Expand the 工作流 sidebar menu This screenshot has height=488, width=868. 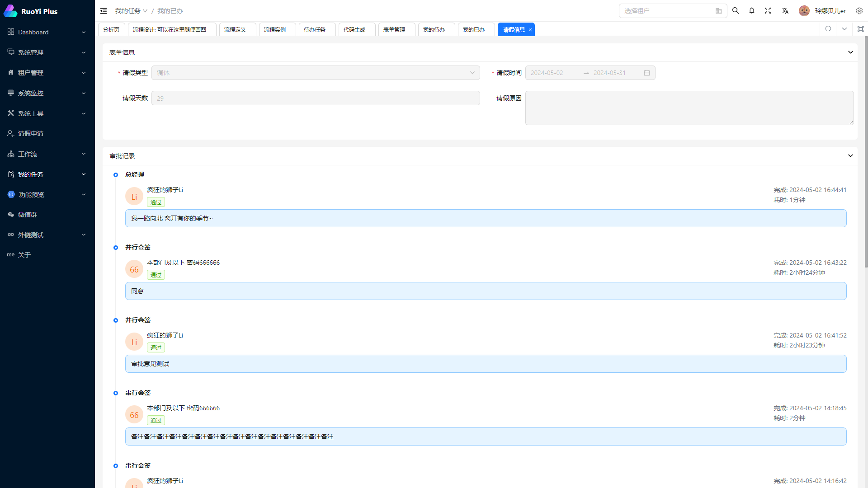[84, 154]
